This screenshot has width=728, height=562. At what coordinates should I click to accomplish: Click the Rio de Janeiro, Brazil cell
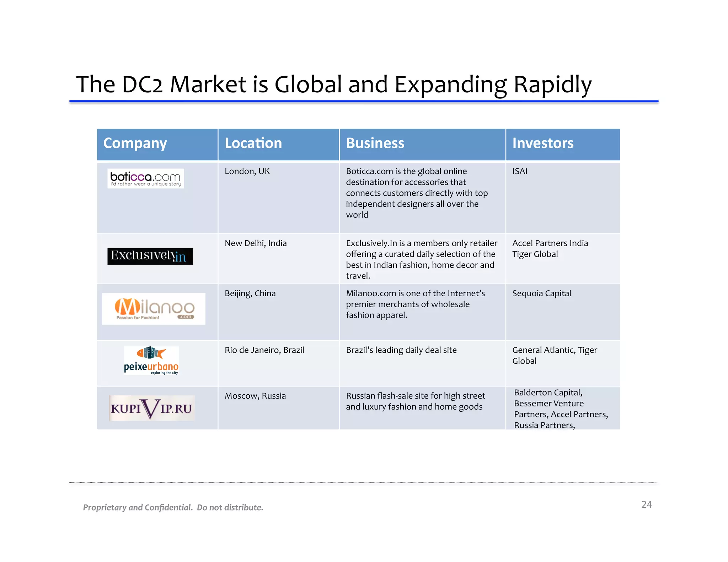point(264,350)
